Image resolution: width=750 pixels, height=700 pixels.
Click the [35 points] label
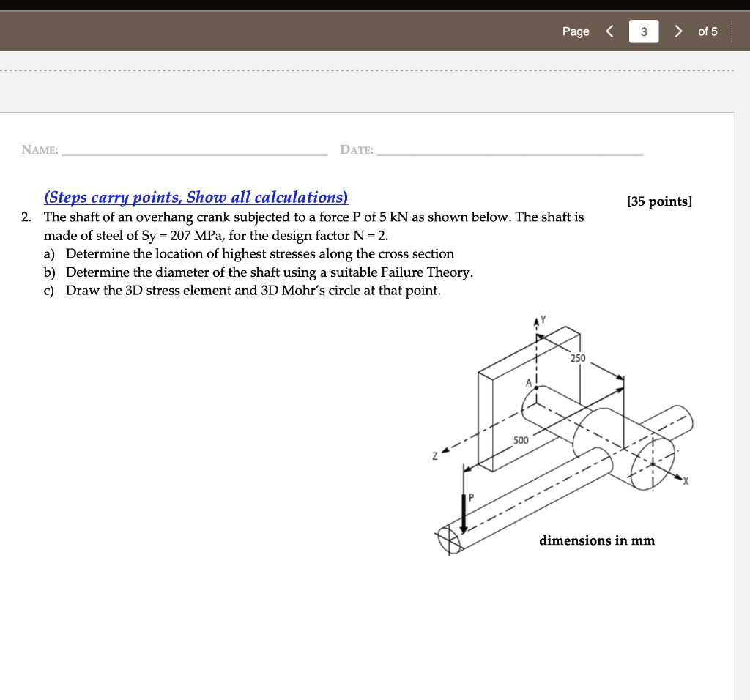[x=658, y=201]
